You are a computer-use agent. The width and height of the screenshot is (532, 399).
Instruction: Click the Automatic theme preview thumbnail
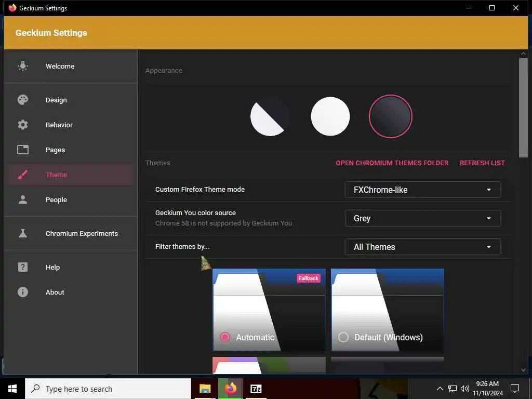click(x=269, y=310)
